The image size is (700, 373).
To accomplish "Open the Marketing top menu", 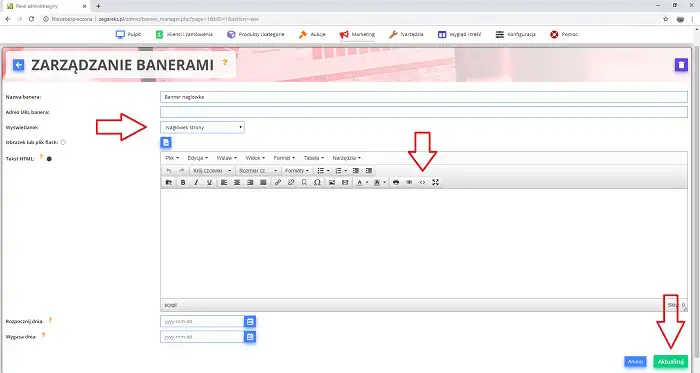I will coord(357,34).
